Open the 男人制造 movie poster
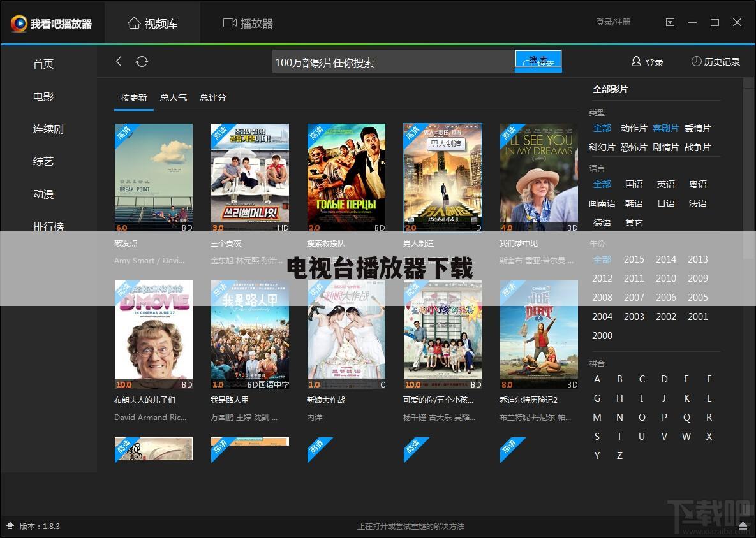Screen dimensions: 756x538 [x=443, y=178]
